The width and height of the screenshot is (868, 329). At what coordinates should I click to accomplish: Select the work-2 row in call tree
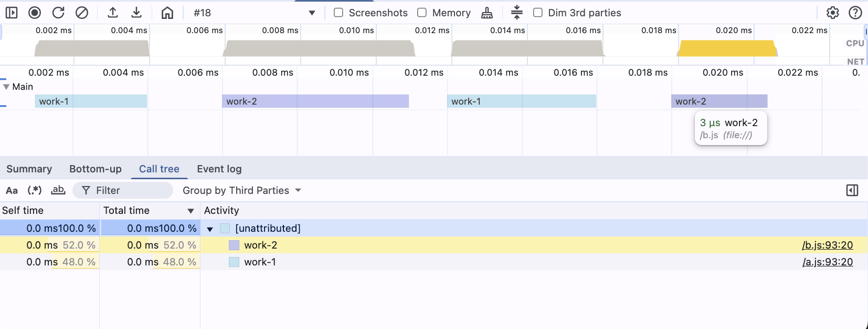pos(433,245)
